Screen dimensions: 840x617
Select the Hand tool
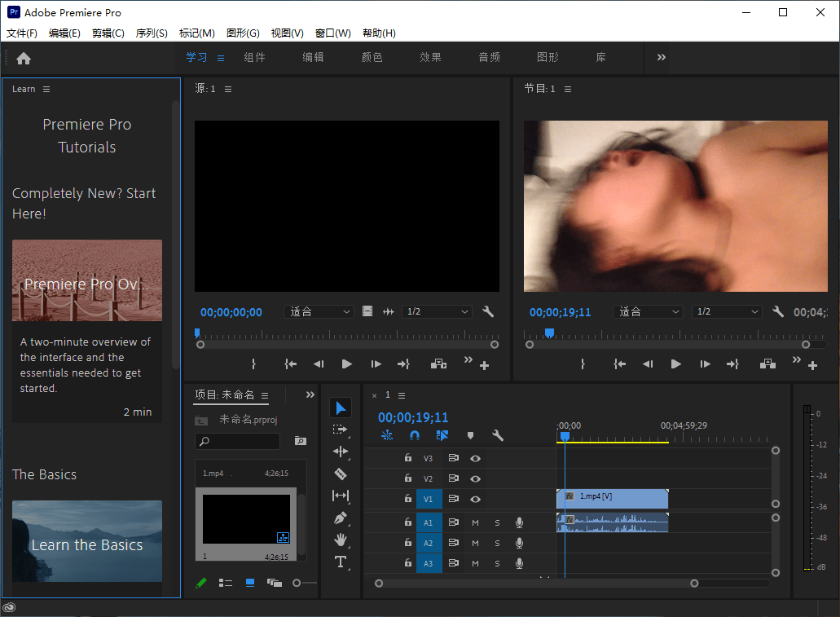click(341, 540)
